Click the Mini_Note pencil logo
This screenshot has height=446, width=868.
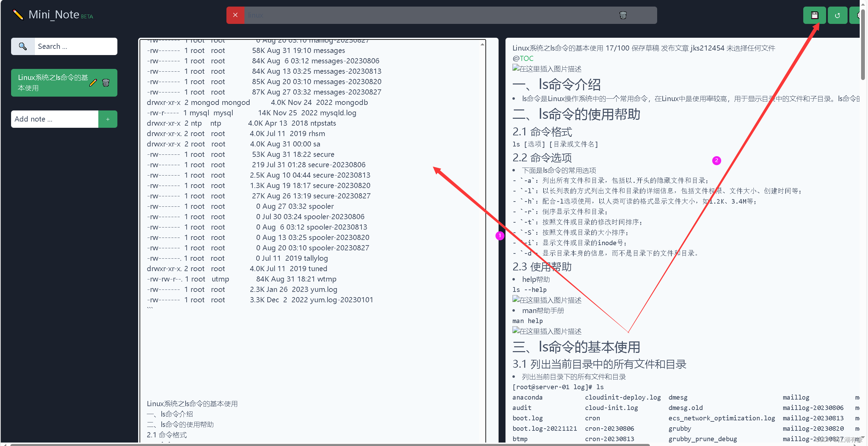18,15
